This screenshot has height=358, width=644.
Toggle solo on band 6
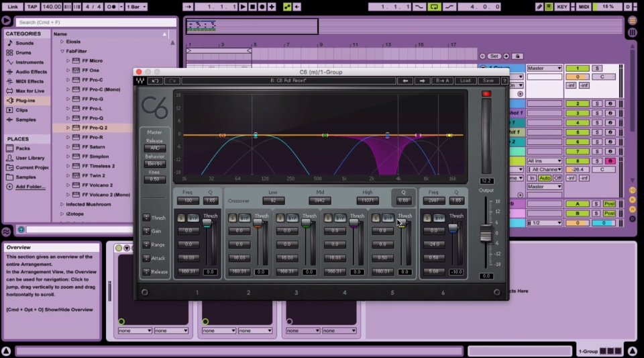pyautogui.click(x=427, y=218)
